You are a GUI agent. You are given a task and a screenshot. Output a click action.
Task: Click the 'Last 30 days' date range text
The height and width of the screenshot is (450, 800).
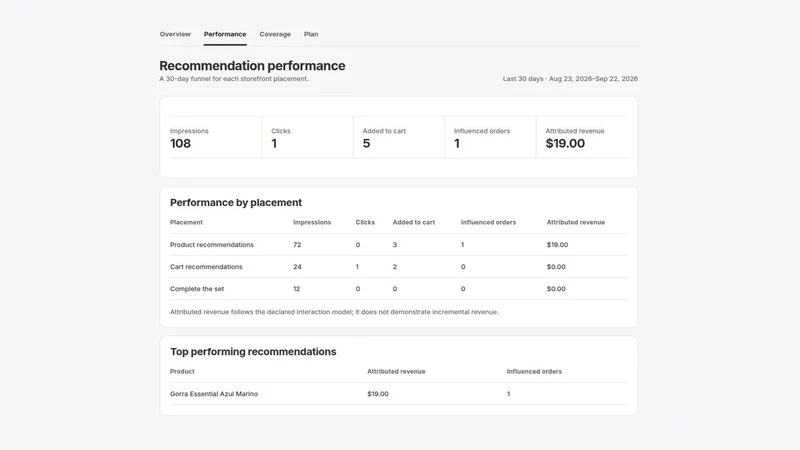570,79
